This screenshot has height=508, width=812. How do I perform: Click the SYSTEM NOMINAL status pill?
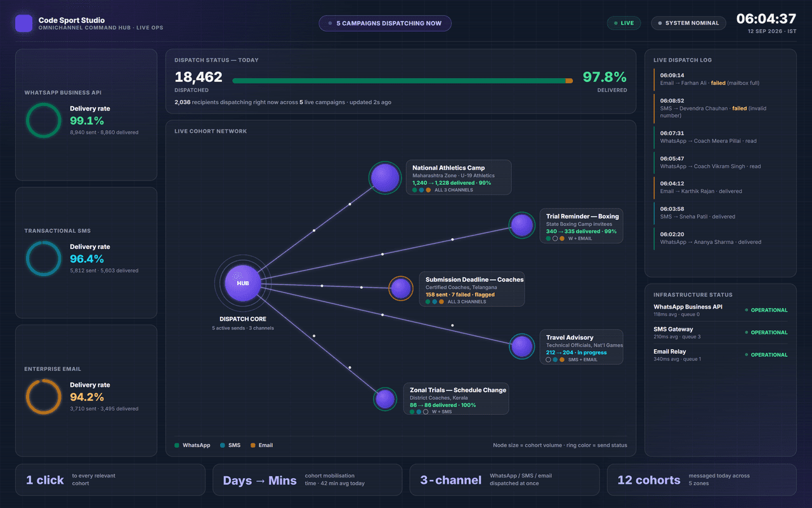[689, 23]
